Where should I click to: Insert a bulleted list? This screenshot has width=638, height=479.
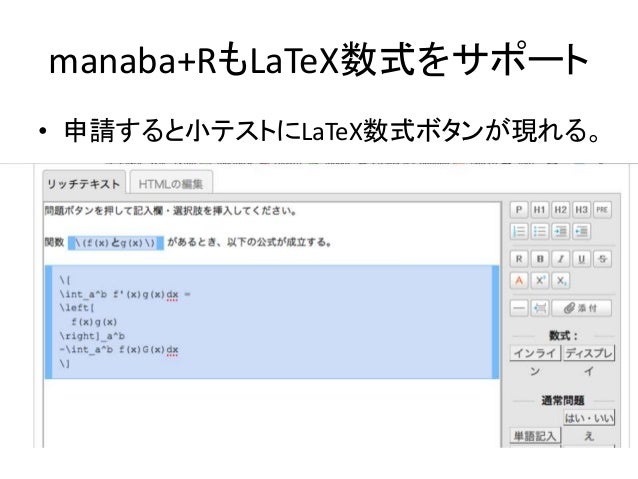[540, 231]
